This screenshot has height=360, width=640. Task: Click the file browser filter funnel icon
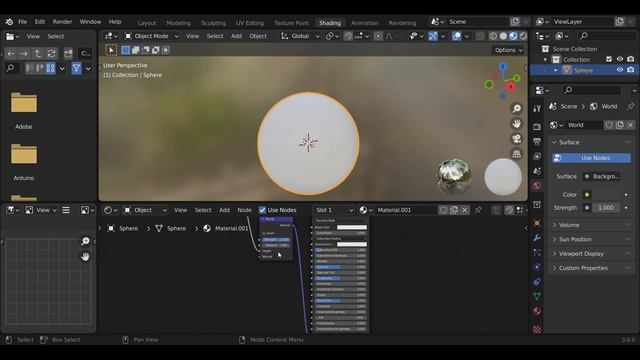tap(76, 68)
